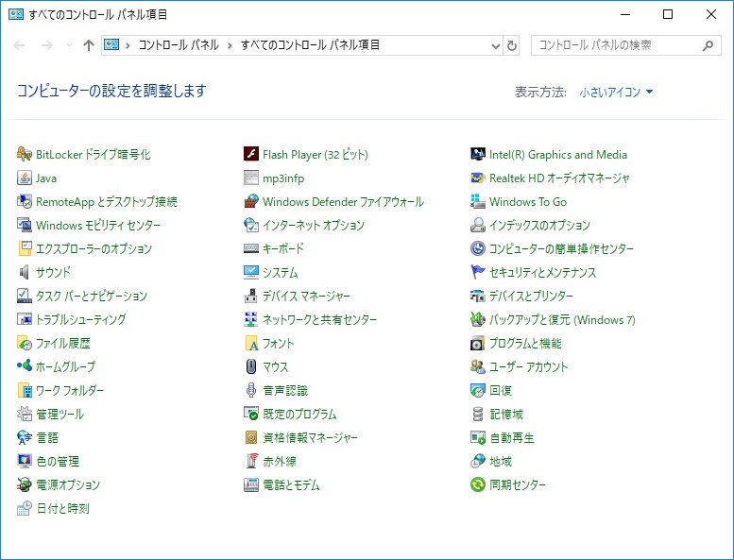The width and height of the screenshot is (734, 560).
Task: Click the 電源オプション icon
Action: [25, 485]
